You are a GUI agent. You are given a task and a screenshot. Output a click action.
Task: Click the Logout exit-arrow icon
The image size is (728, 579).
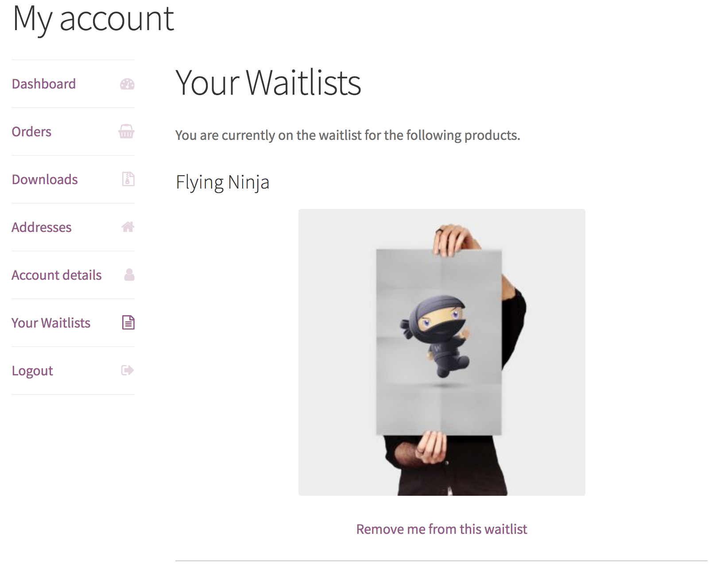(x=127, y=371)
